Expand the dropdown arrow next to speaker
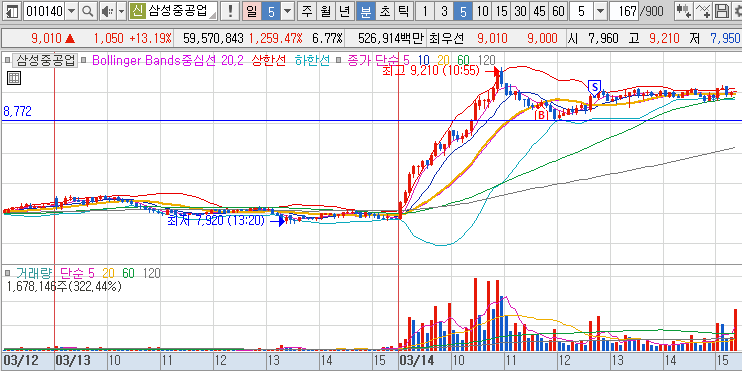Viewport: 742px width, 371px height. 121,11
